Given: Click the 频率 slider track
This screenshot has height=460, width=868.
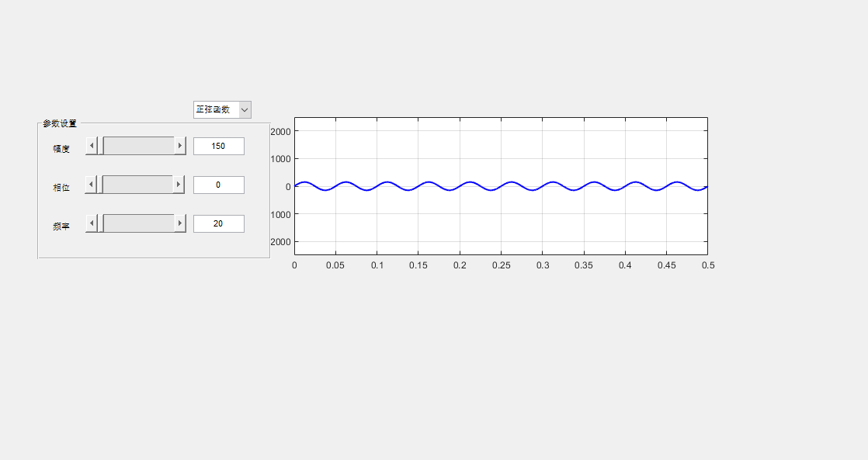Looking at the screenshot, I should coord(138,223).
